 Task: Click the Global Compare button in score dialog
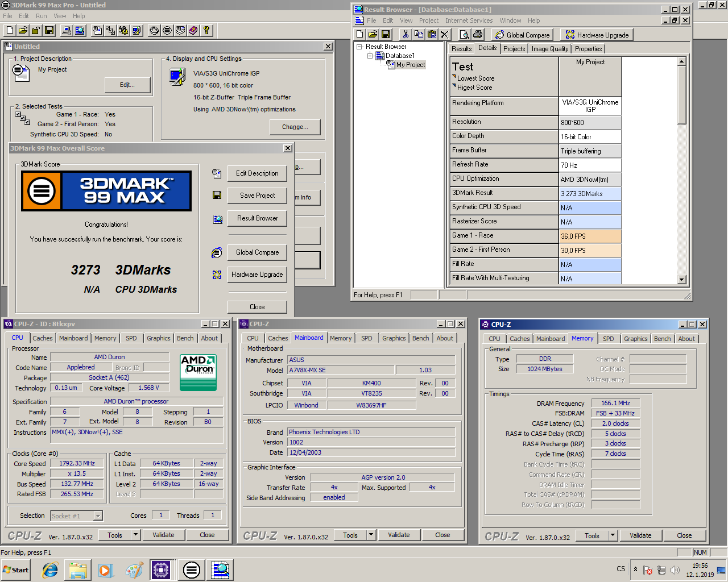[x=257, y=252]
